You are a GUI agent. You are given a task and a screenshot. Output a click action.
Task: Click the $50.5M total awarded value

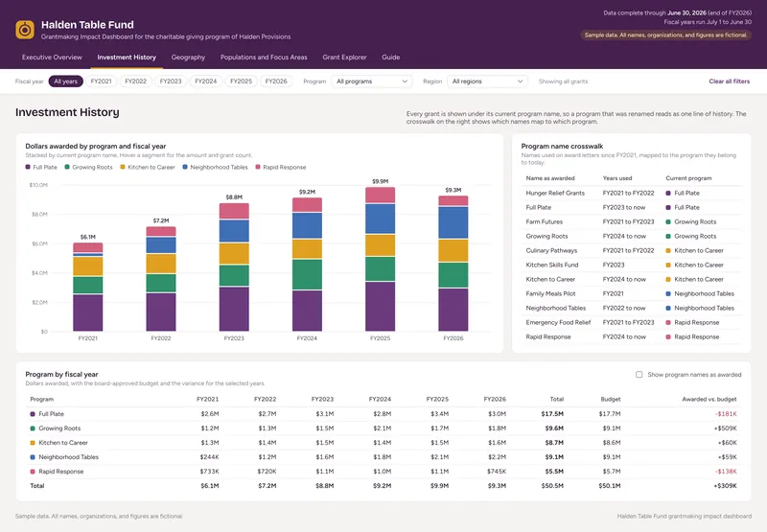pyautogui.click(x=552, y=486)
